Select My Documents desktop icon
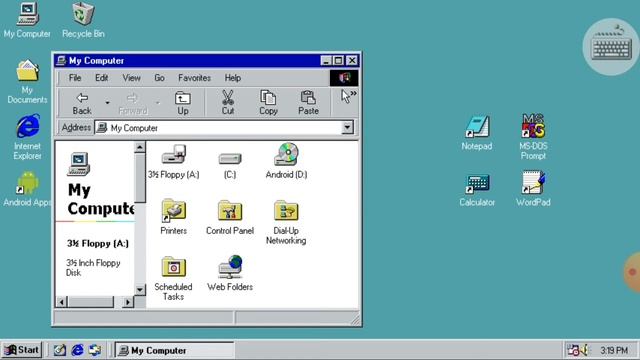Viewport: 640px width, 360px height. click(27, 82)
